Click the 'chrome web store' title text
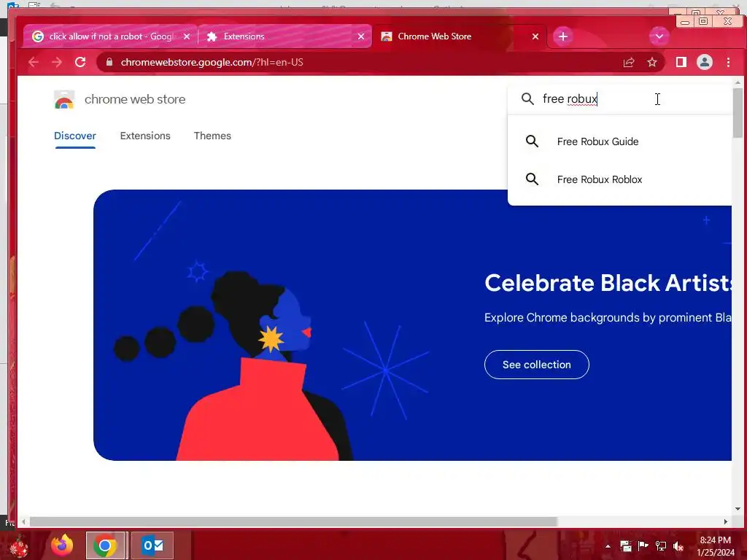The width and height of the screenshot is (747, 560). pos(135,99)
